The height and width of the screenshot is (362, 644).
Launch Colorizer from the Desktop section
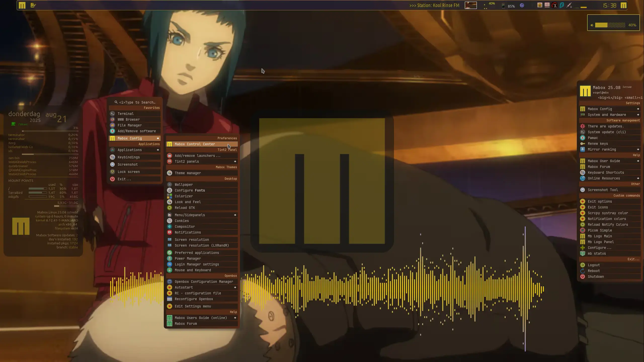point(184,196)
